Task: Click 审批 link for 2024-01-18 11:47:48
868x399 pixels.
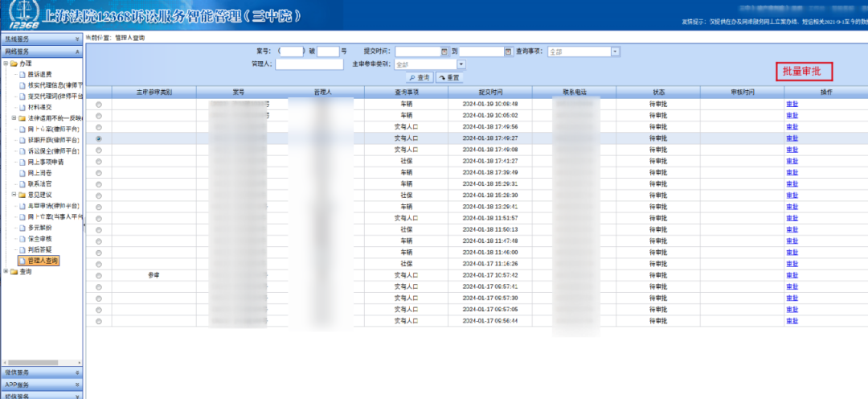Action: tap(792, 241)
